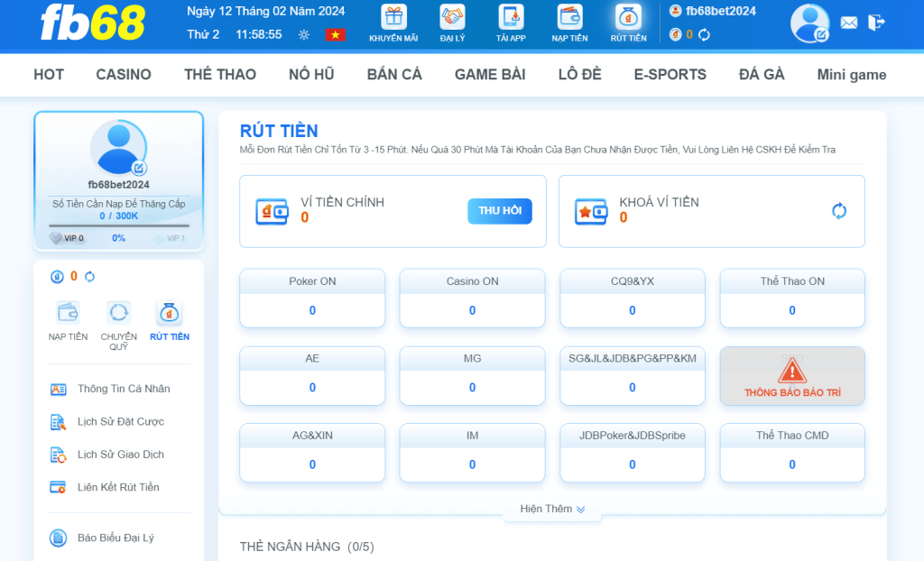The height and width of the screenshot is (561, 924).
Task: Open the THỂ THAO menu
Action: (x=220, y=75)
